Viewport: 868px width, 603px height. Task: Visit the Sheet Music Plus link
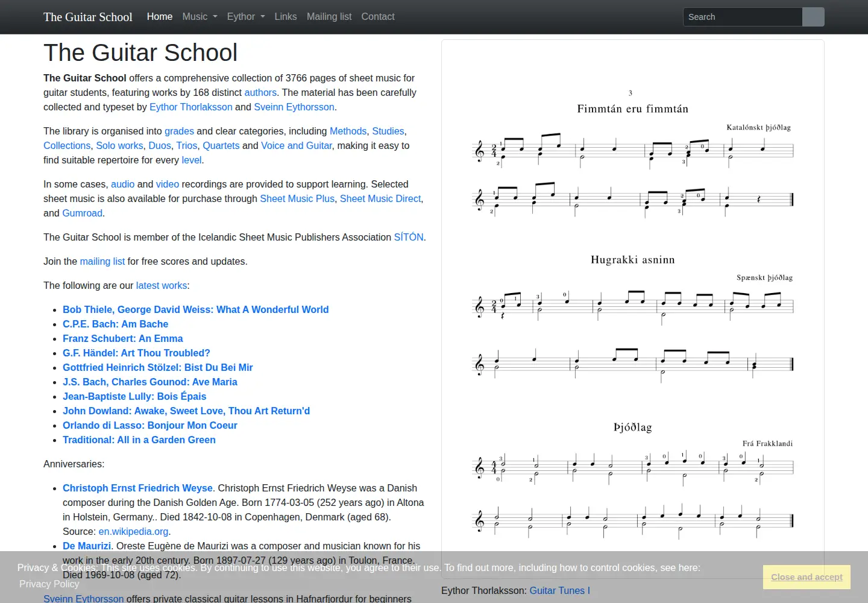click(x=297, y=198)
